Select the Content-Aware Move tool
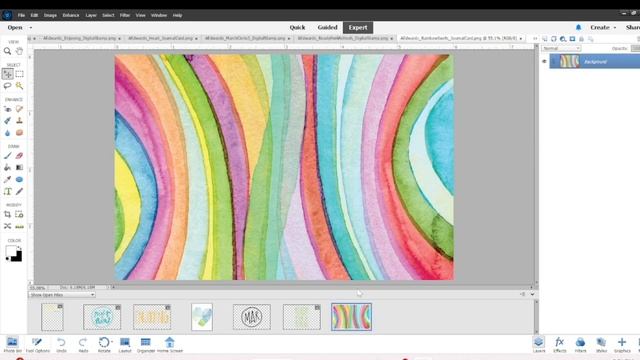The width and height of the screenshot is (640, 360). tap(7, 226)
